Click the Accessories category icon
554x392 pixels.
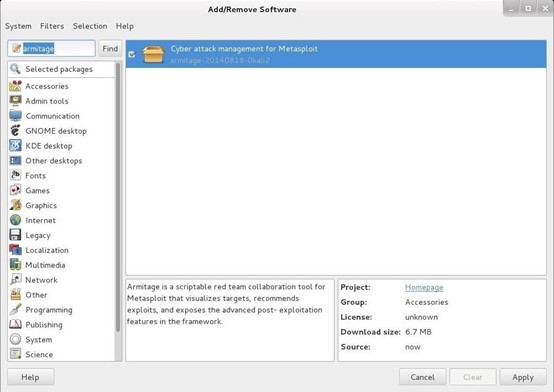[x=15, y=86]
